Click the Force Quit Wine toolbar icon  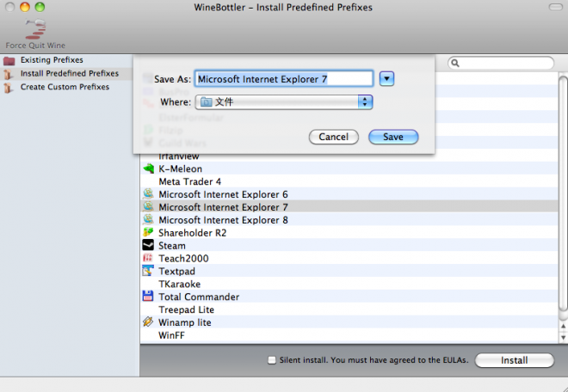click(x=34, y=29)
